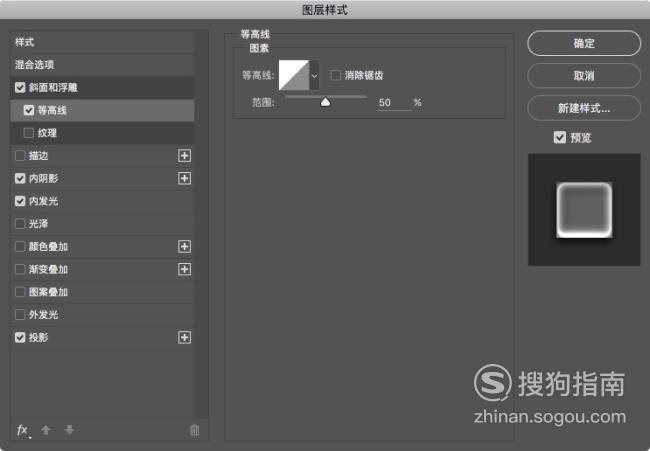Click the 范围 range slider handle

[x=325, y=102]
